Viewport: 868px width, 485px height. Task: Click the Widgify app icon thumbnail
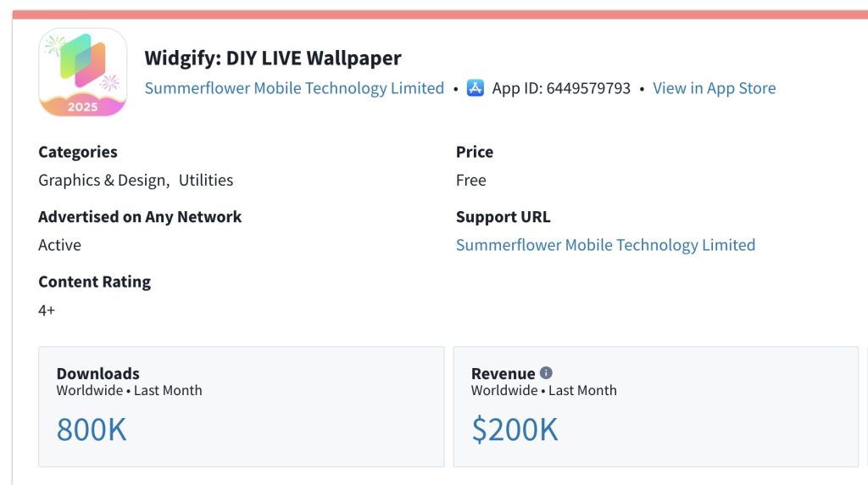click(82, 72)
